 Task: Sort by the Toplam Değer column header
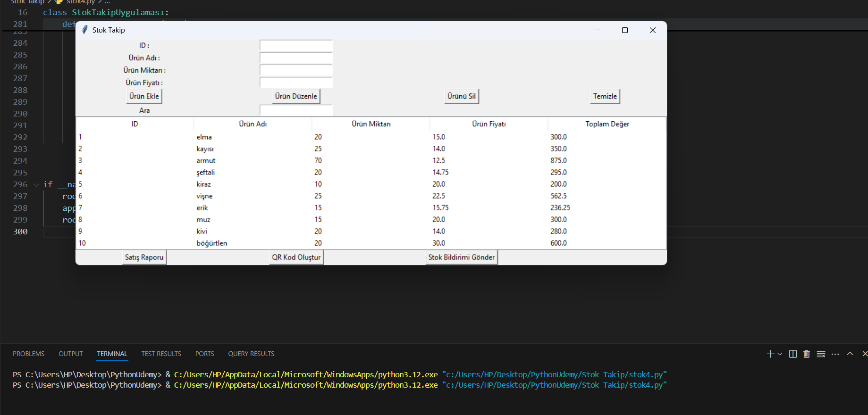coord(607,124)
